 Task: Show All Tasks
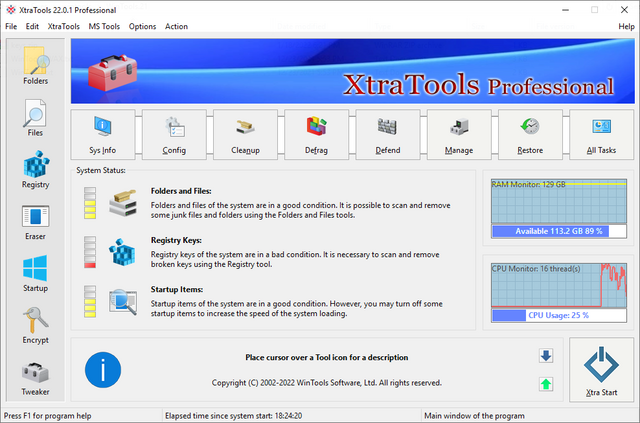[x=601, y=134]
